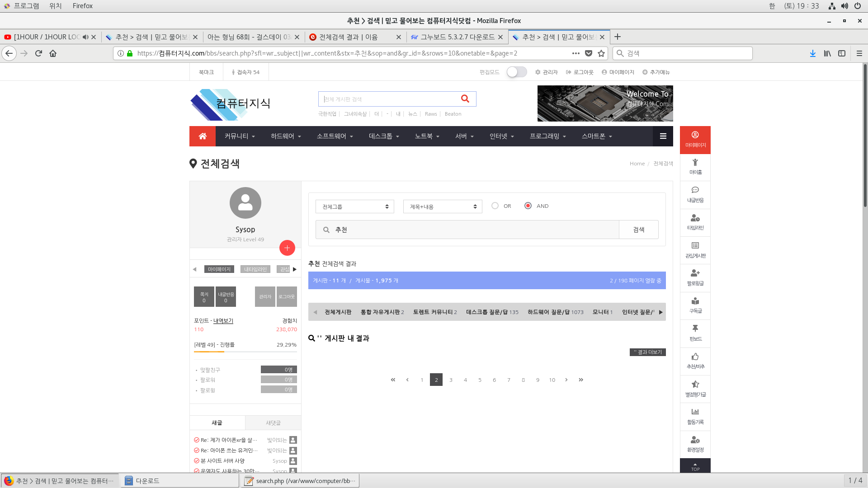Screen dimensions: 868x488
Task: Open the Firefox application menu
Action: coord(859,53)
